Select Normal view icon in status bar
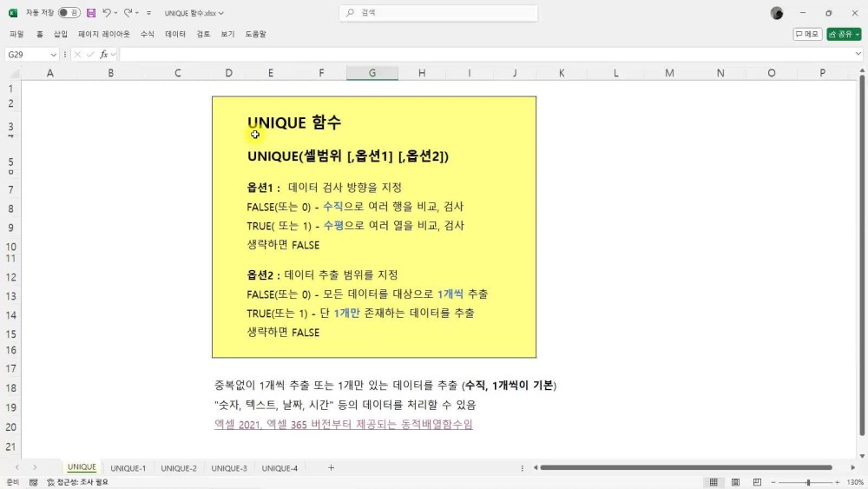 point(713,482)
